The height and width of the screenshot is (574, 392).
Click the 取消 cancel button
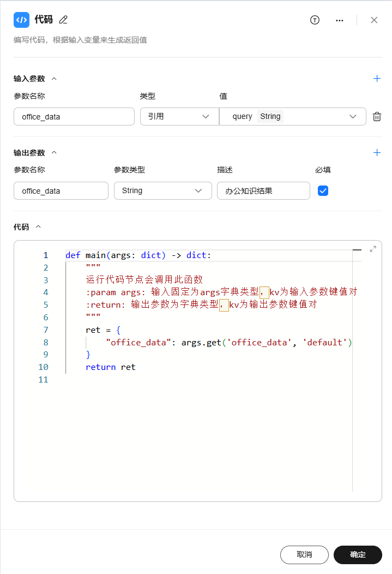coord(304,554)
